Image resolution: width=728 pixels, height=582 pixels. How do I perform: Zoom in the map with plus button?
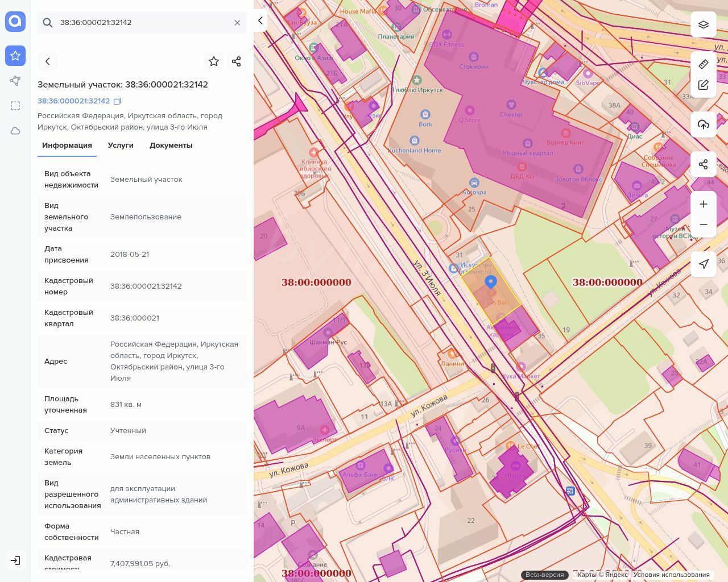tap(704, 204)
